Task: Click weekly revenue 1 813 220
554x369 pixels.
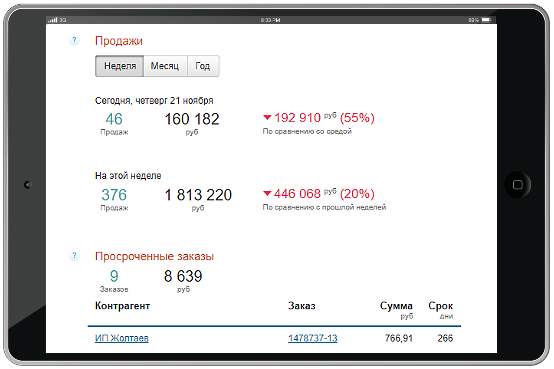Action: coord(198,195)
